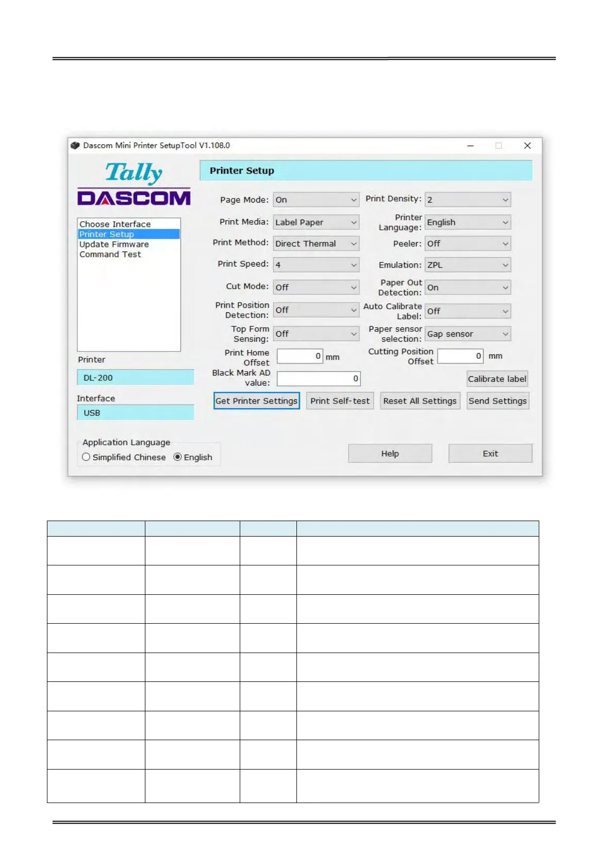Click the Cutting Position Offset field

tap(460, 356)
